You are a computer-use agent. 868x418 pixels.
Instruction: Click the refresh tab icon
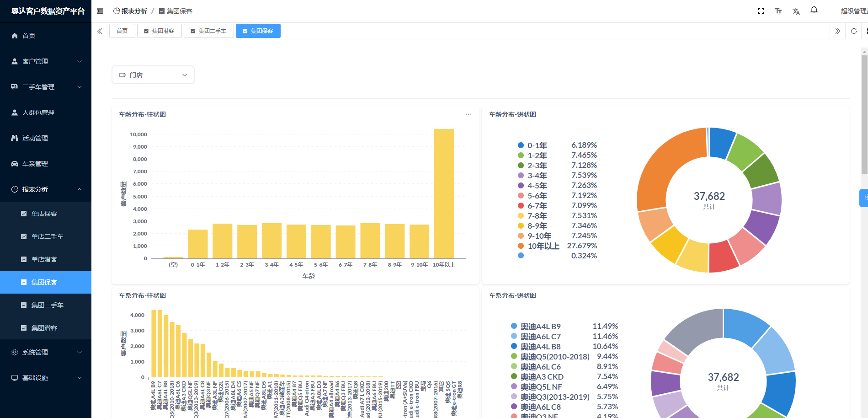tap(854, 31)
